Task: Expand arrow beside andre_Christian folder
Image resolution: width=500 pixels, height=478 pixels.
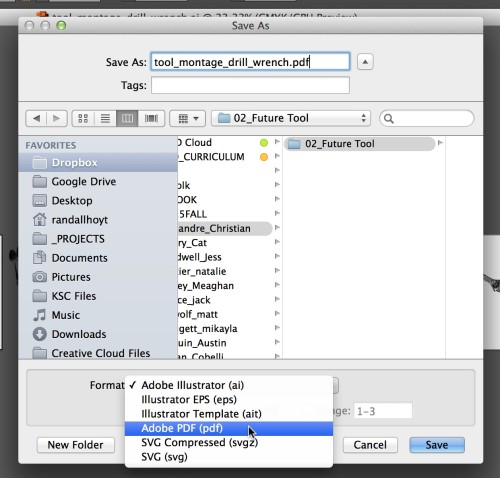Action: click(x=277, y=228)
